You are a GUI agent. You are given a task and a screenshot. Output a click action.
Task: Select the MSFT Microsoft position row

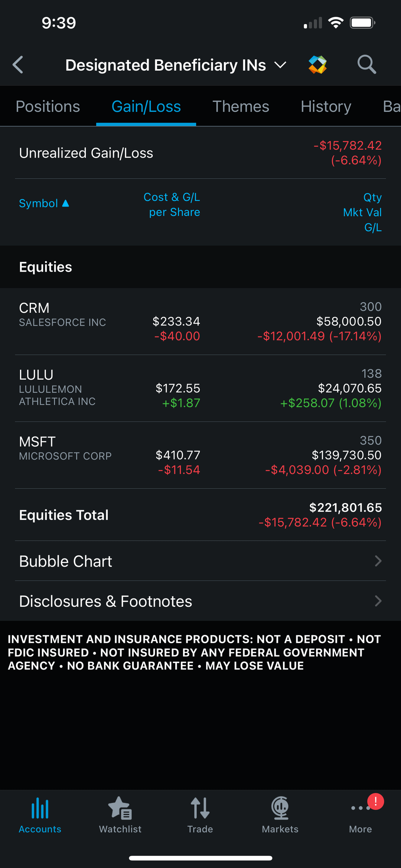pyautogui.click(x=200, y=455)
